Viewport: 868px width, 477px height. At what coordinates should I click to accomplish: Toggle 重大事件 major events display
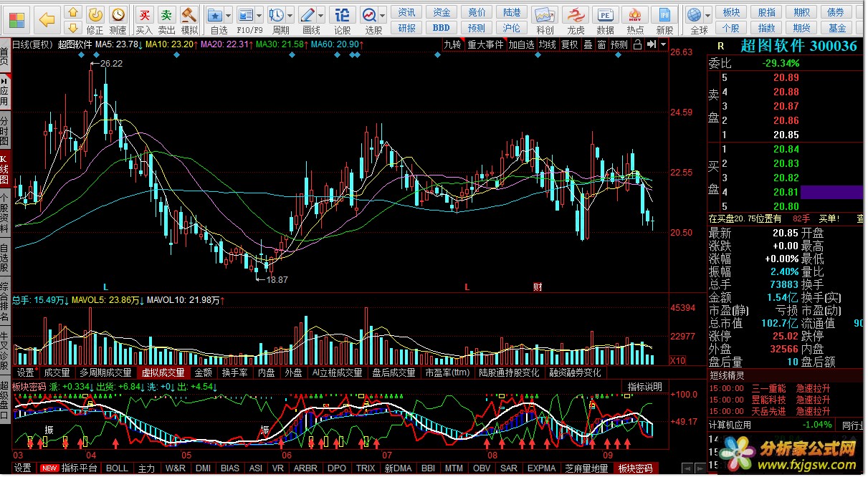click(485, 44)
